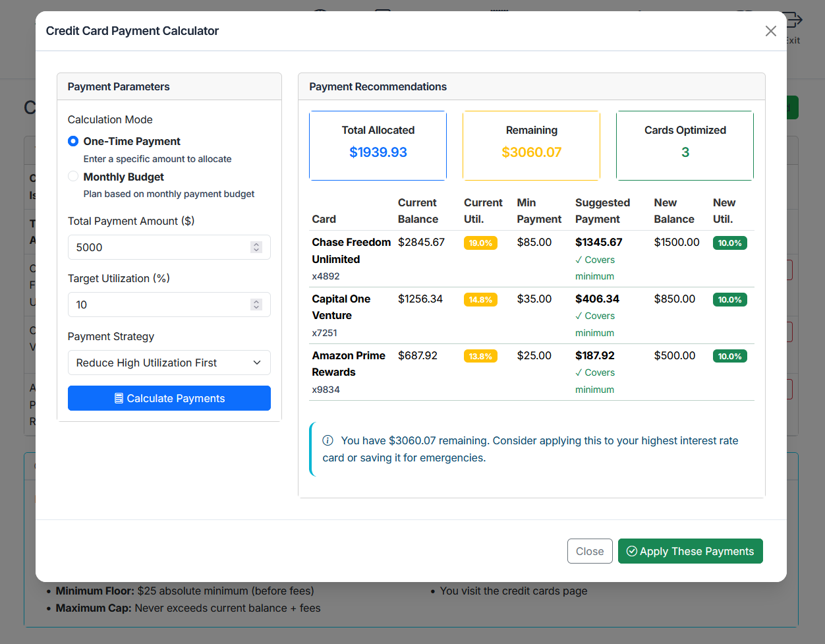Image resolution: width=825 pixels, height=644 pixels.
Task: Apply These Payments to the cards
Action: (x=690, y=551)
